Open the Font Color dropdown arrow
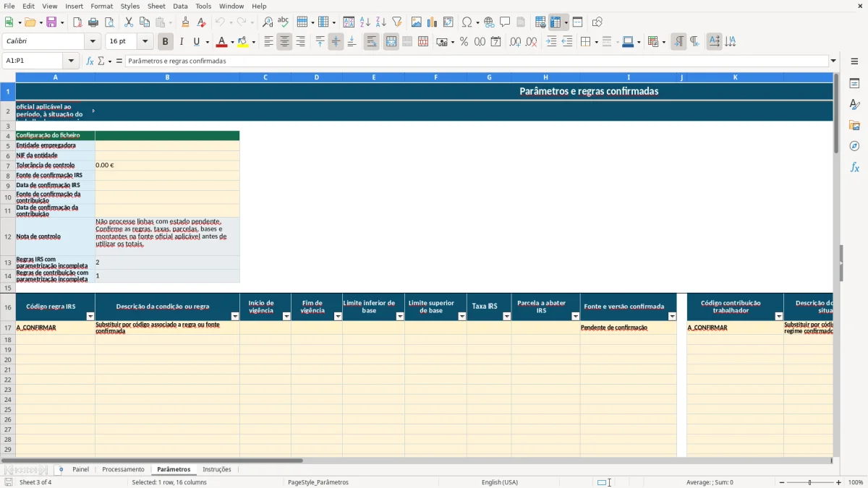The height and width of the screenshot is (488, 868). (x=231, y=42)
